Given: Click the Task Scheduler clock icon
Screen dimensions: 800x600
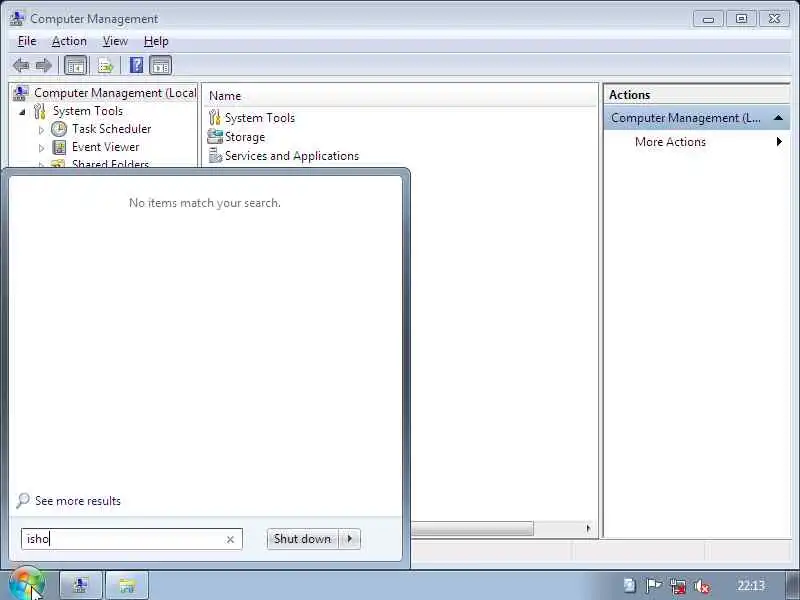Looking at the screenshot, I should pyautogui.click(x=59, y=129).
